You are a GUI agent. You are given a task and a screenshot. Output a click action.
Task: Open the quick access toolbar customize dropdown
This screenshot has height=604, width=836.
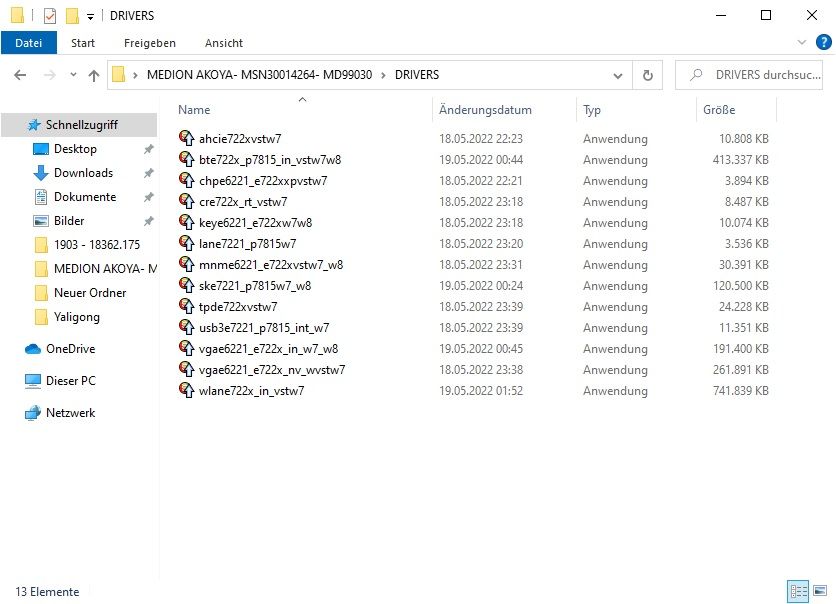pyautogui.click(x=91, y=16)
